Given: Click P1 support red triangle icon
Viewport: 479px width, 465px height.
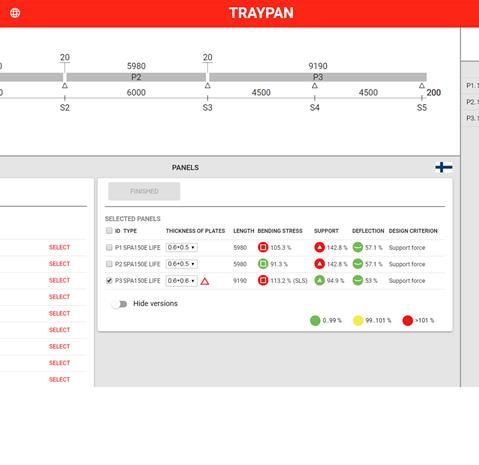Looking at the screenshot, I should pyautogui.click(x=319, y=247).
